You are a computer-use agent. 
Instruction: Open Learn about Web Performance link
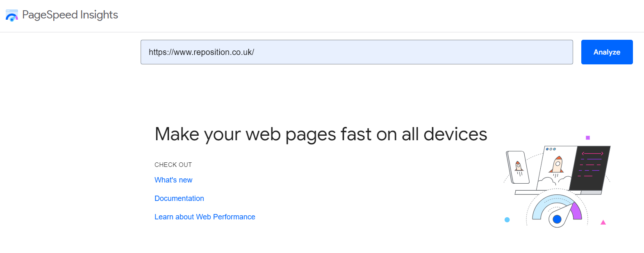205,217
